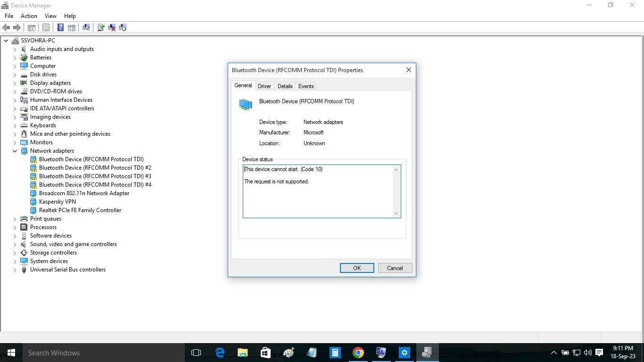Click the blue Help question-mark icon
644x362 pixels.
pyautogui.click(x=61, y=28)
